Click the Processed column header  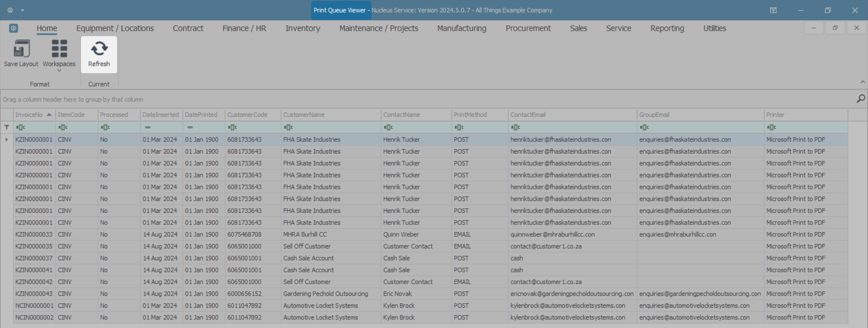point(119,115)
